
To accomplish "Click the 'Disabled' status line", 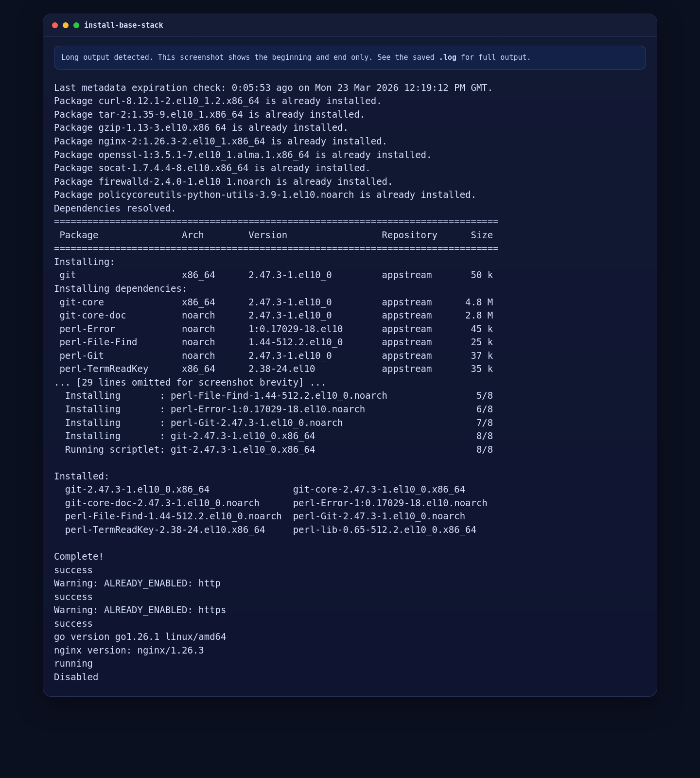I will [76, 677].
